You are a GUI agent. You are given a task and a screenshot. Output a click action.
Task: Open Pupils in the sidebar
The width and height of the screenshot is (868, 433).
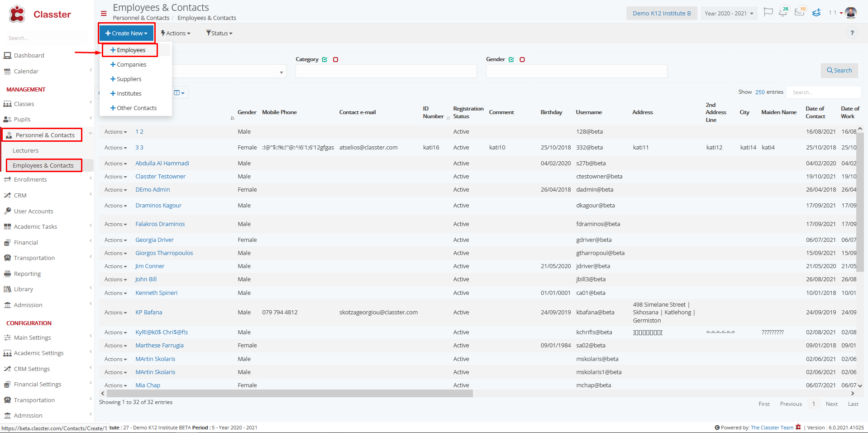pos(22,119)
